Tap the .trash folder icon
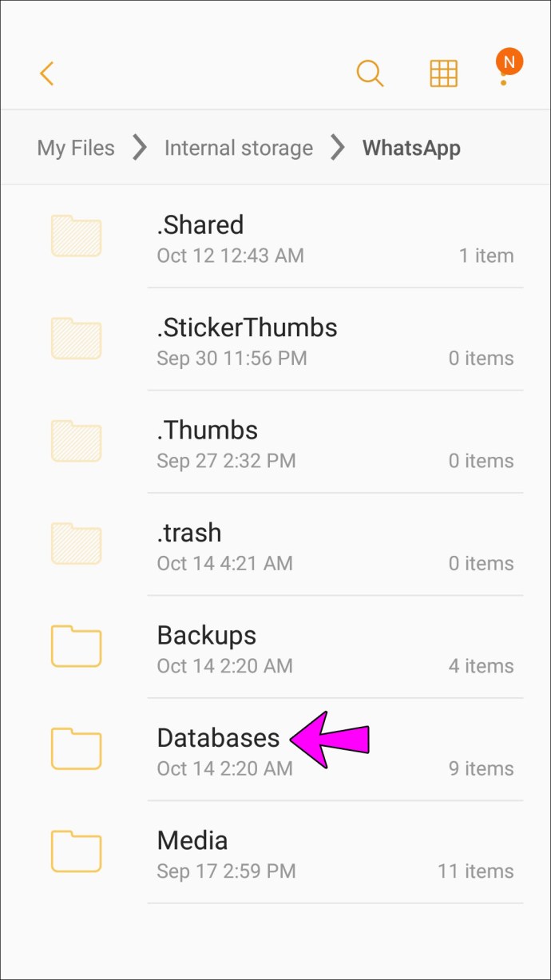Viewport: 551px width, 980px height. [76, 544]
